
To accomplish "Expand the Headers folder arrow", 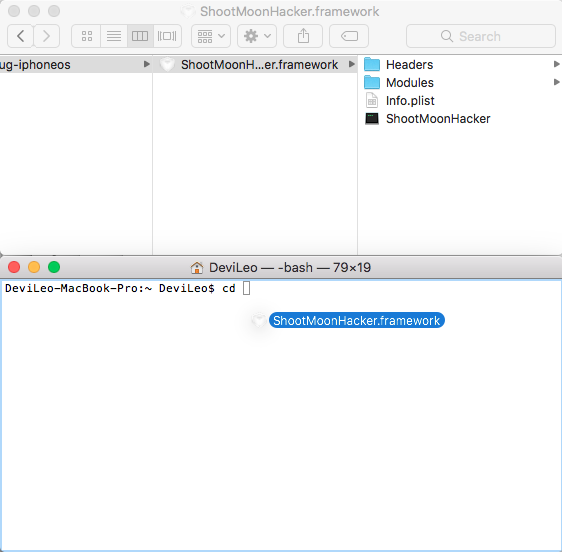I will [556, 64].
